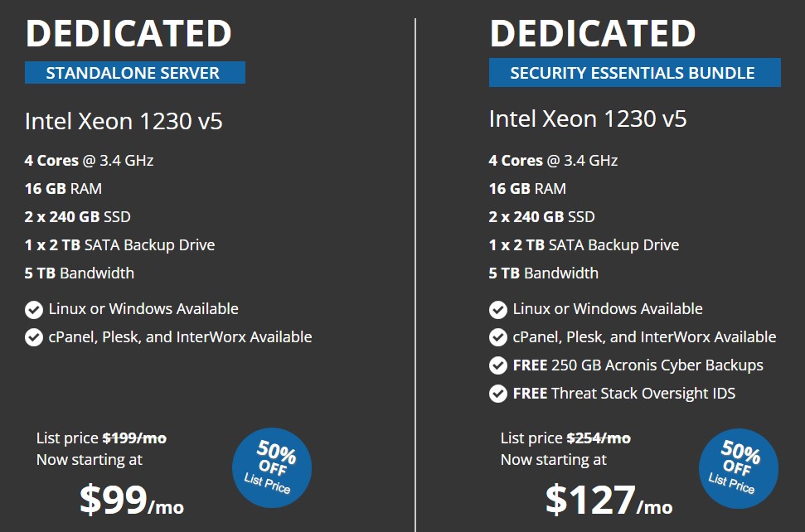Screen dimensions: 805x532
Task: Click checkmark icon beside right cPanel, Plesk, InterWorx
Action: point(498,338)
